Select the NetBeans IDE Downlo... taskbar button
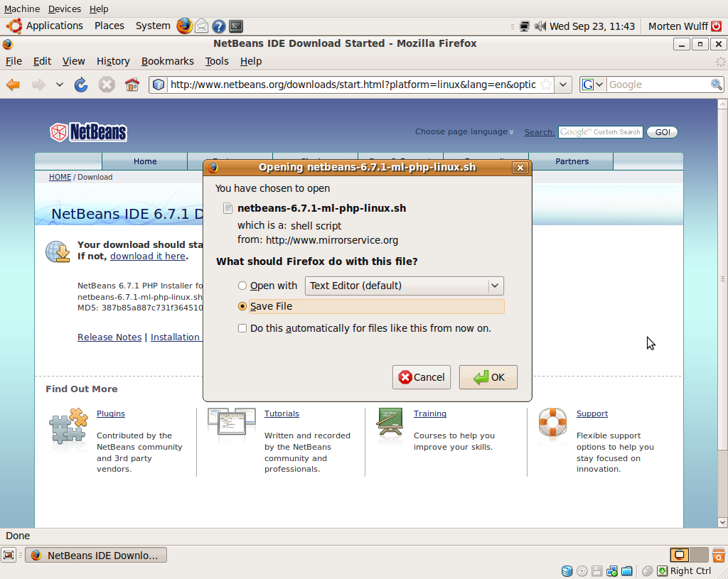Image resolution: width=728 pixels, height=579 pixels. point(96,556)
